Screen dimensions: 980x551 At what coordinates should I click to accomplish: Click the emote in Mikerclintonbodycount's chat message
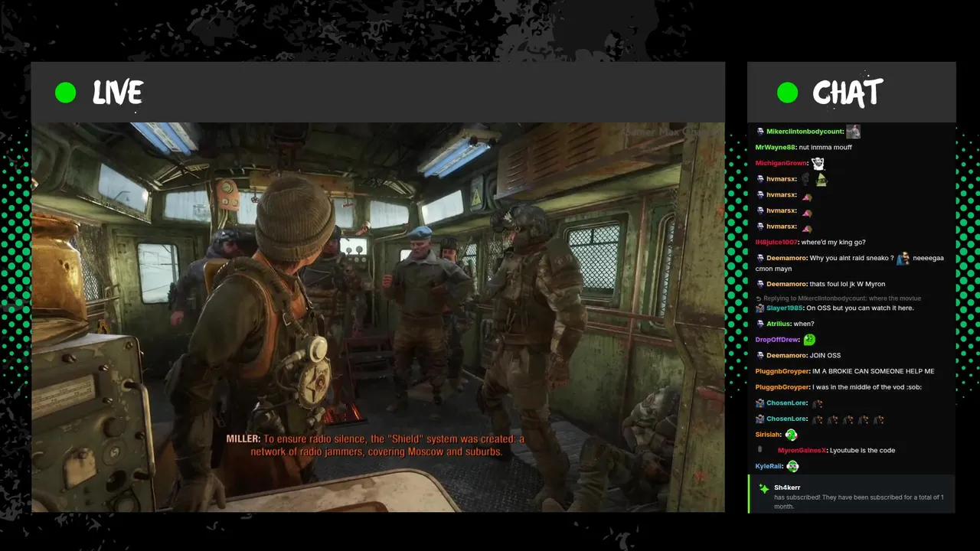pos(853,132)
